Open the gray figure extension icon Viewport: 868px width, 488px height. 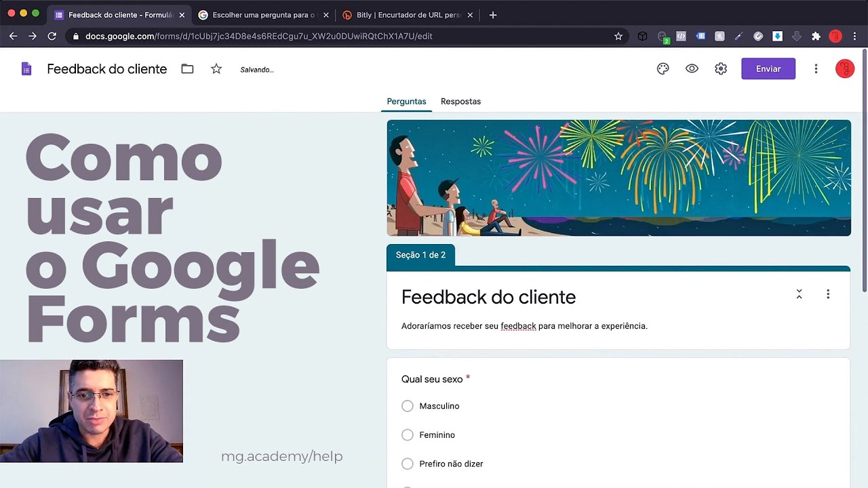click(x=719, y=36)
